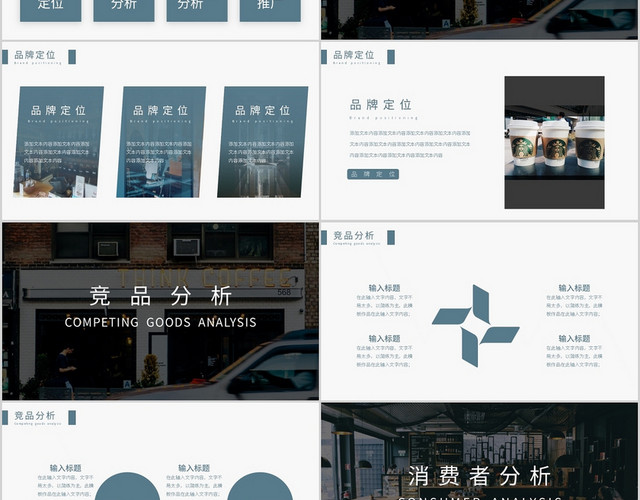This screenshot has width=640, height=500.
Task: Click the 品牌定位 header above the three slanted cards
Action: click(35, 55)
